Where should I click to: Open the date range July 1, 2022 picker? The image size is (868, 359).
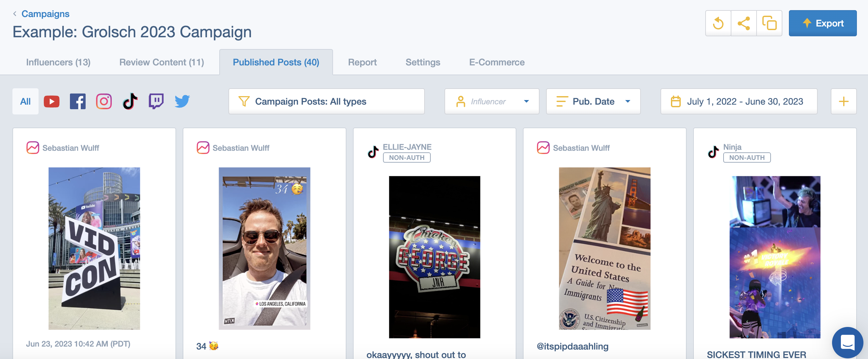point(739,101)
